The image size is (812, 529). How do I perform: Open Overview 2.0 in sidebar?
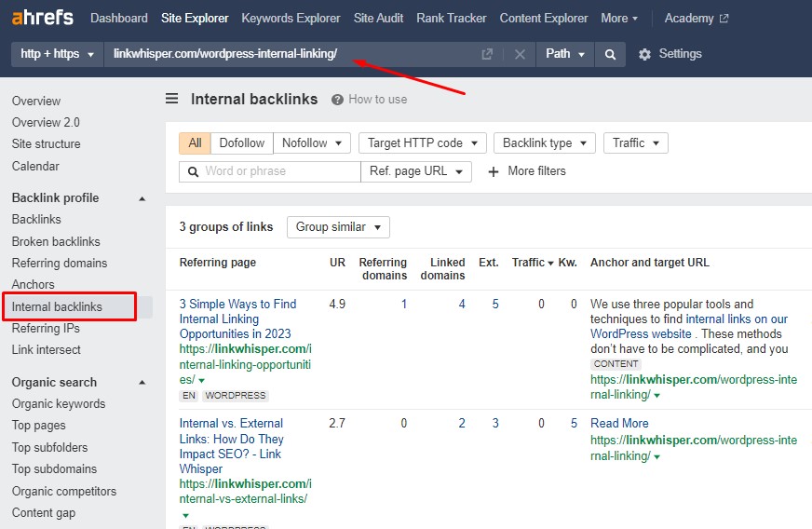pos(46,123)
